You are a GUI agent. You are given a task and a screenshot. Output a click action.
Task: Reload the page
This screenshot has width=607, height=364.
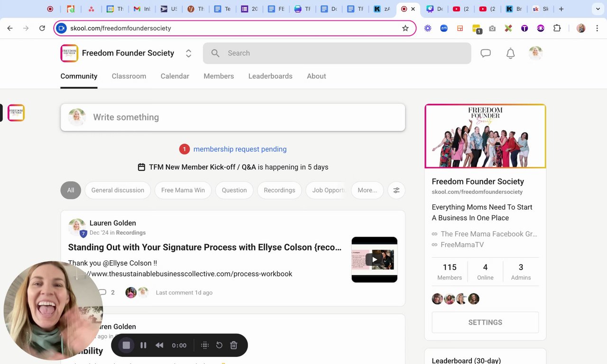[x=42, y=28]
